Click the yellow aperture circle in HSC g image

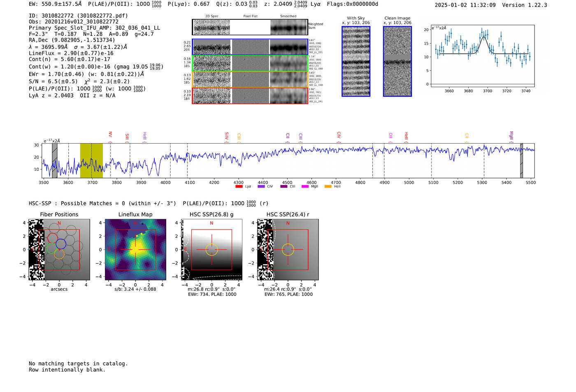point(211,250)
